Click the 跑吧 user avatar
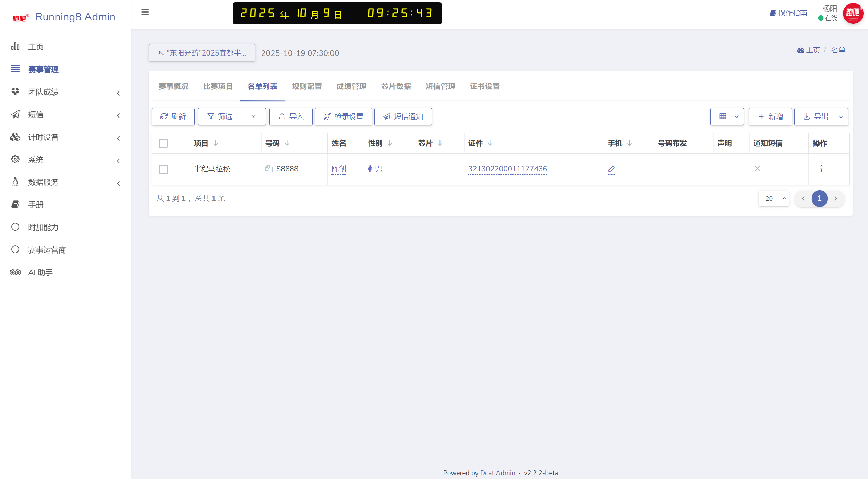Image resolution: width=868 pixels, height=479 pixels. 853,13
